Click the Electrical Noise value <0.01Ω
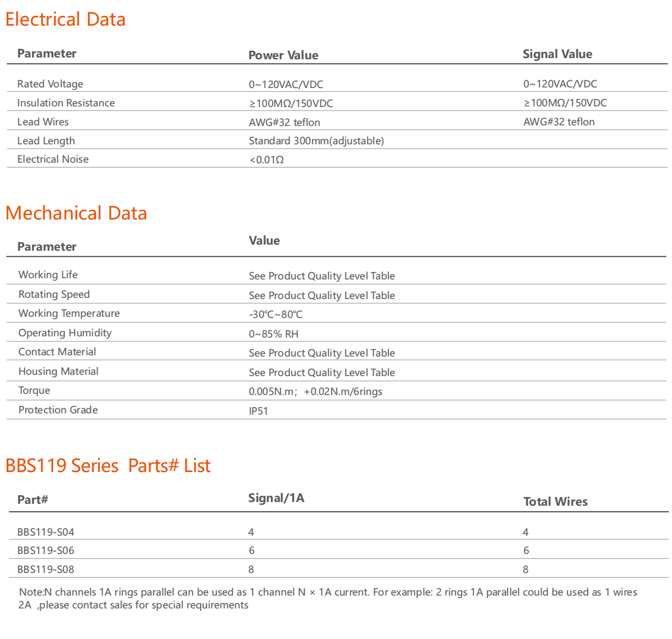 click(266, 160)
